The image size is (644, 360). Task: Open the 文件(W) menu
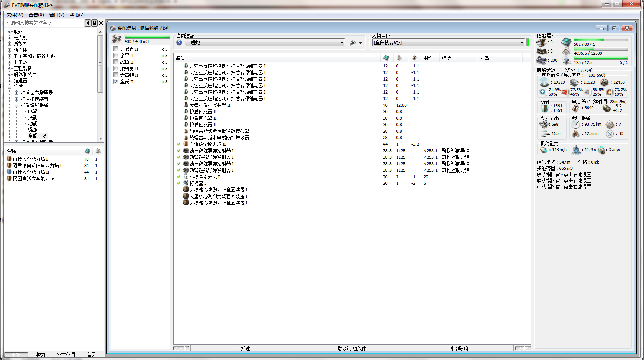15,15
